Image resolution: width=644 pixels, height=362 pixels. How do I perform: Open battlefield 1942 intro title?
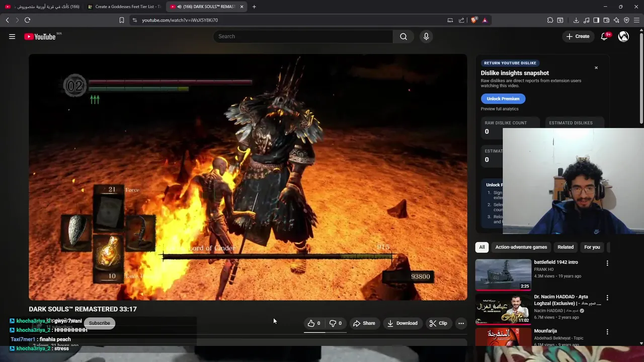point(556,262)
